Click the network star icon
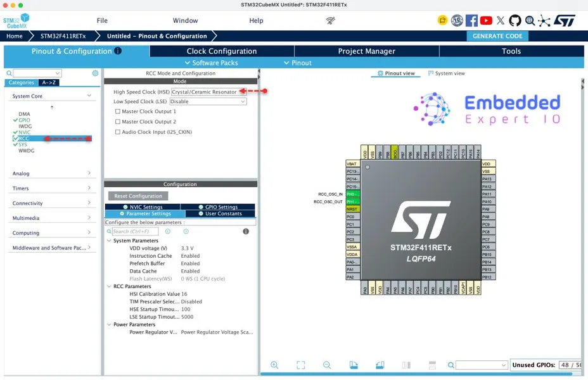This screenshot has height=380, width=588. 544,20
